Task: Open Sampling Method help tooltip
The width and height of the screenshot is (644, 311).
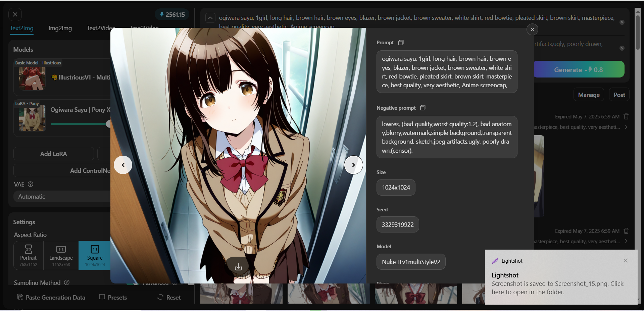Action: coord(67,282)
